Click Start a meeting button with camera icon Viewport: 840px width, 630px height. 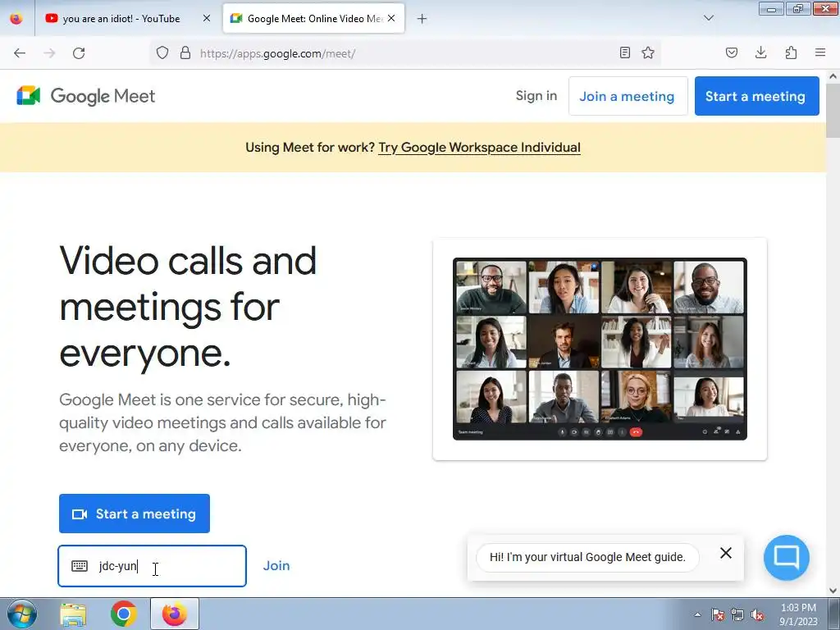pyautogui.click(x=135, y=514)
